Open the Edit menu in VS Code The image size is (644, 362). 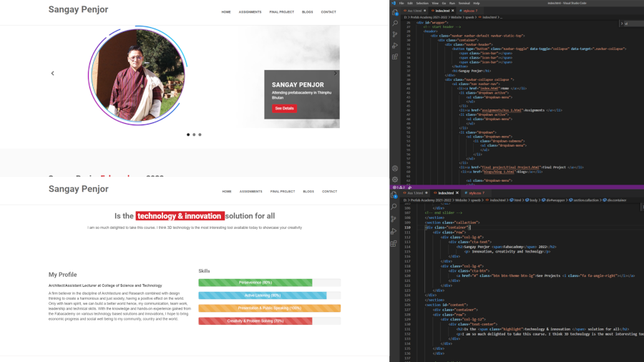tap(410, 3)
